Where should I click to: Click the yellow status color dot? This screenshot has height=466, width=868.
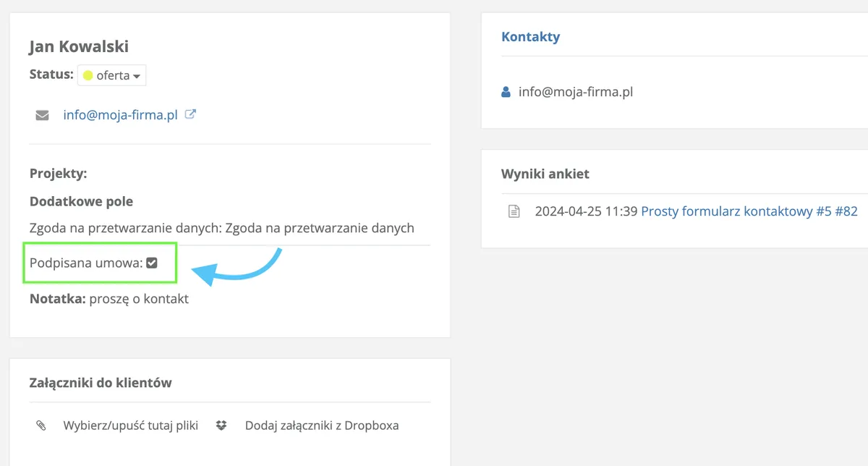(x=88, y=75)
